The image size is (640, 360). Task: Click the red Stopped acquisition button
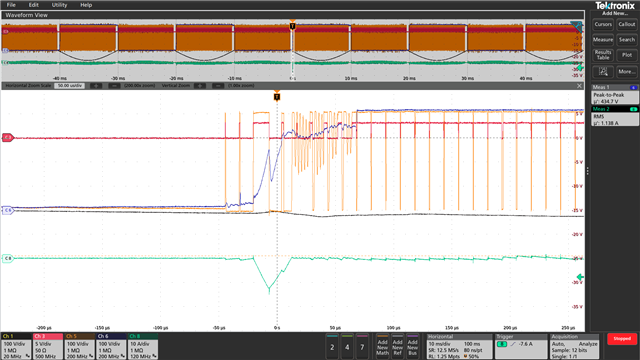click(622, 339)
